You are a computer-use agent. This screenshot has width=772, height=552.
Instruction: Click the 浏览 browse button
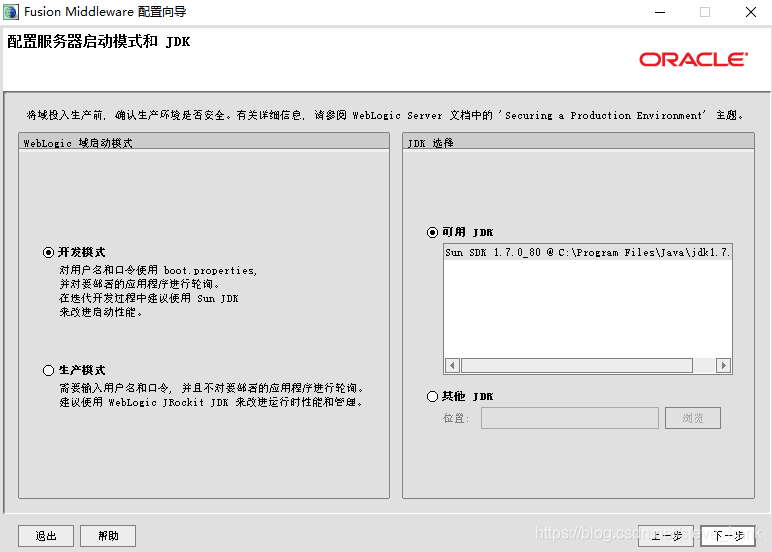(693, 418)
